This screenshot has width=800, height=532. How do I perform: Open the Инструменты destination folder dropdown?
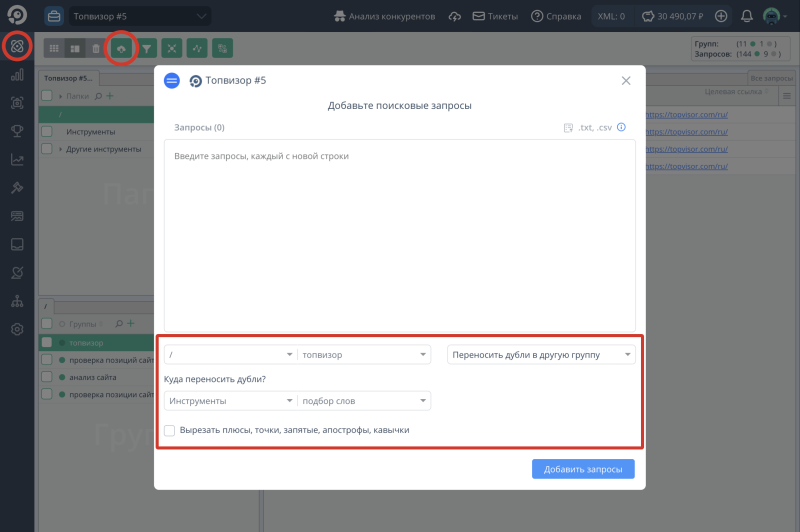click(231, 401)
